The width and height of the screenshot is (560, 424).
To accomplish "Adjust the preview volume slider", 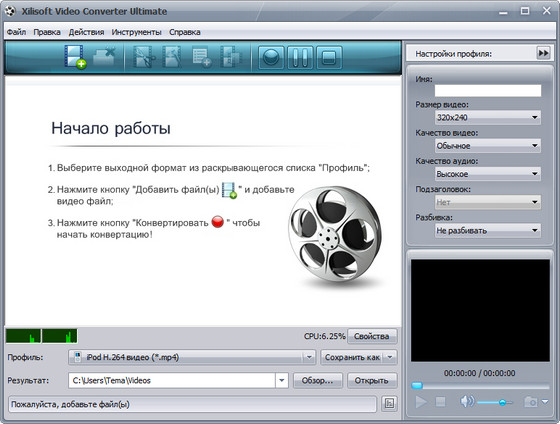I will point(495,403).
